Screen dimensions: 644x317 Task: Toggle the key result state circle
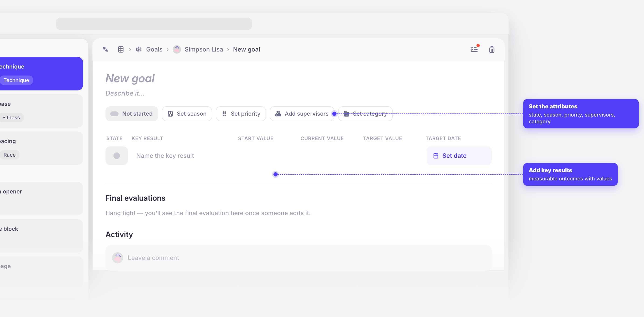pyautogui.click(x=116, y=156)
